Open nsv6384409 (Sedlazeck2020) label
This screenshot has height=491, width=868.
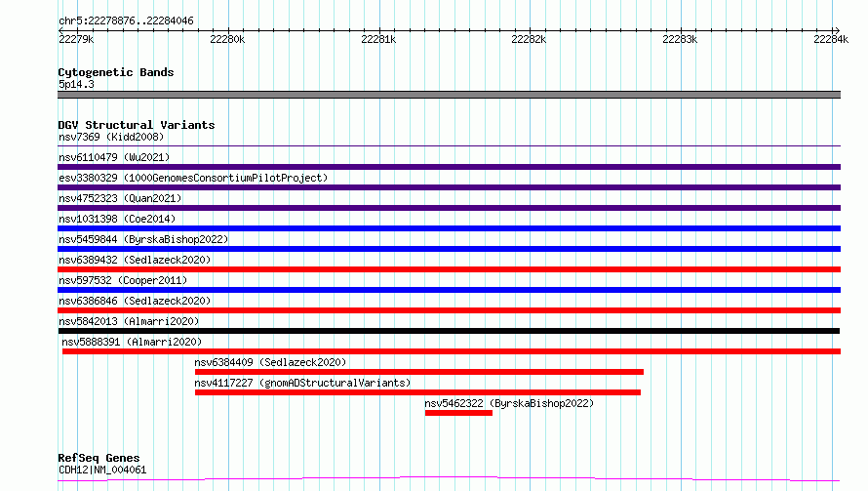click(270, 362)
